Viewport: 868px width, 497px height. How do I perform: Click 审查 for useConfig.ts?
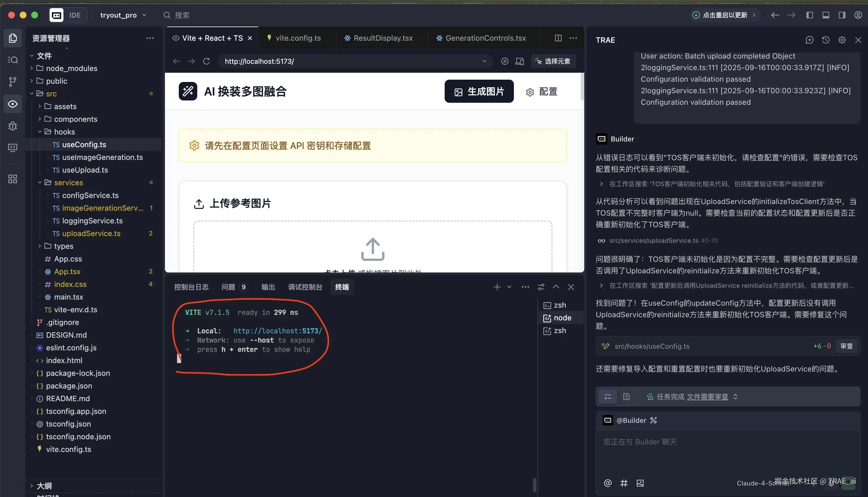tap(846, 346)
